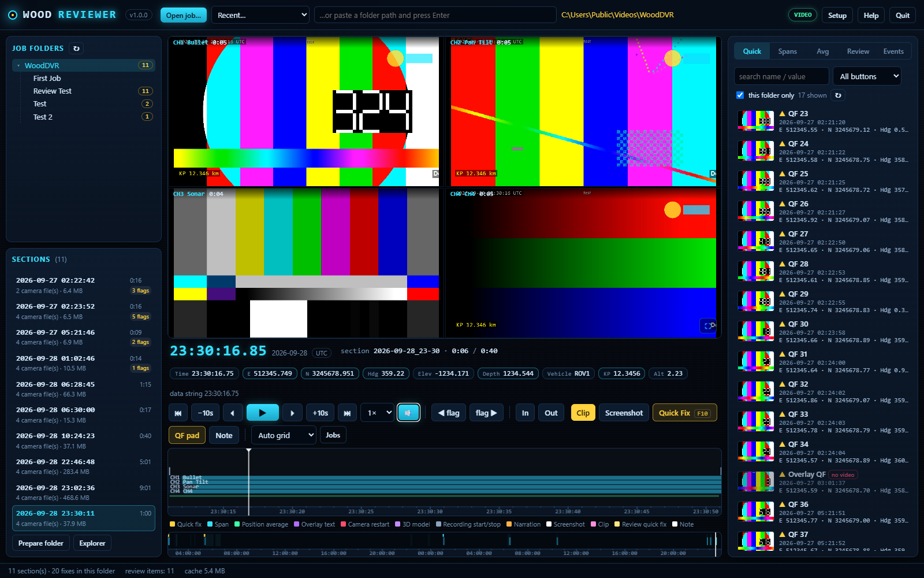Play the video
The height and width of the screenshot is (578, 924).
tap(262, 413)
